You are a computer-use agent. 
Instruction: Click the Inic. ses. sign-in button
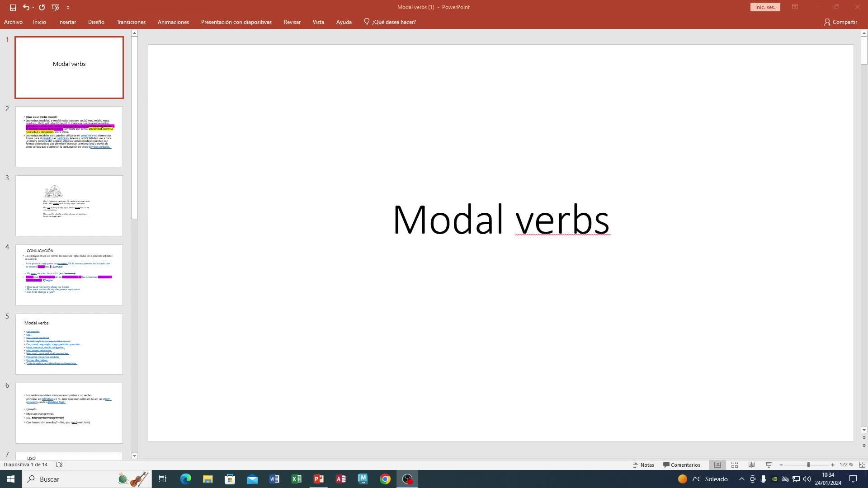(x=765, y=7)
